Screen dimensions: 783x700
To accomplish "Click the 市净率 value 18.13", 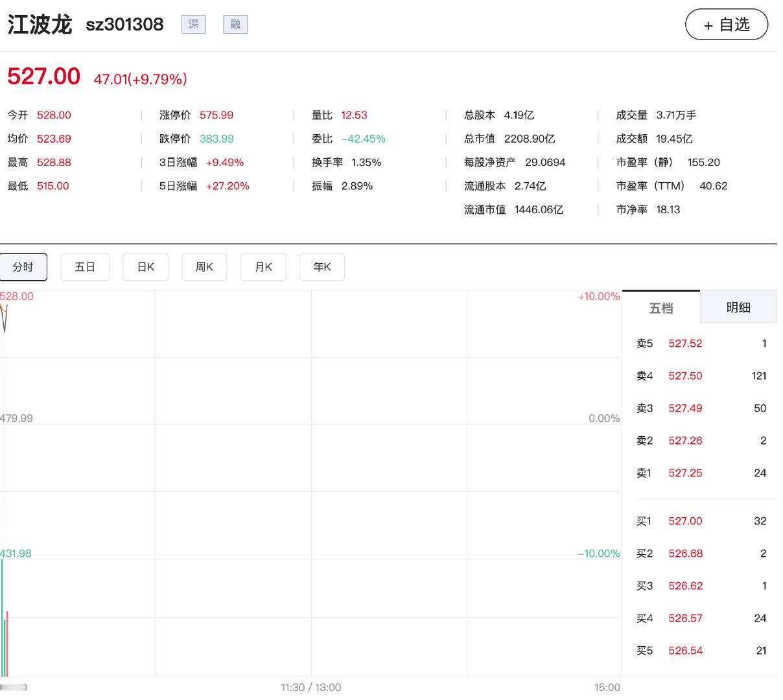I will 668,210.
